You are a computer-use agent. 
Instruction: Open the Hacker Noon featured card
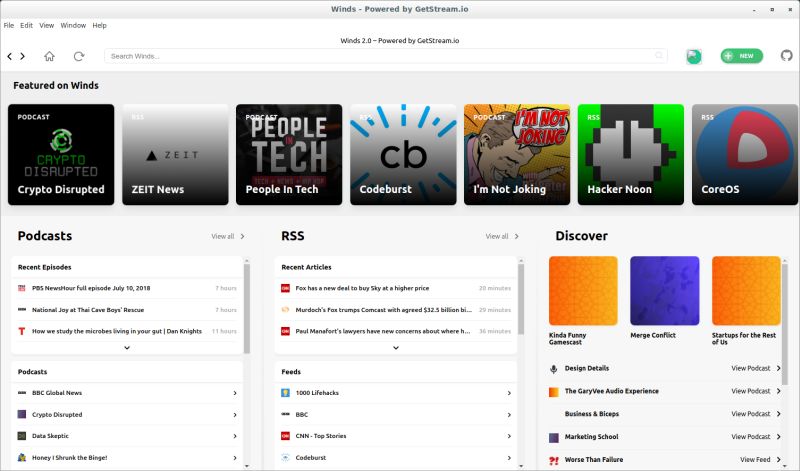click(631, 155)
